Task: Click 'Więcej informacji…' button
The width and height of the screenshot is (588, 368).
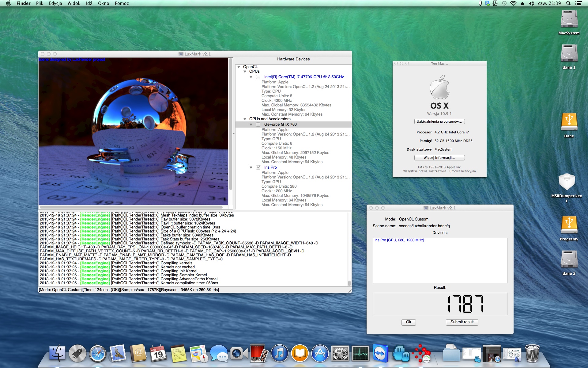Action: (439, 158)
